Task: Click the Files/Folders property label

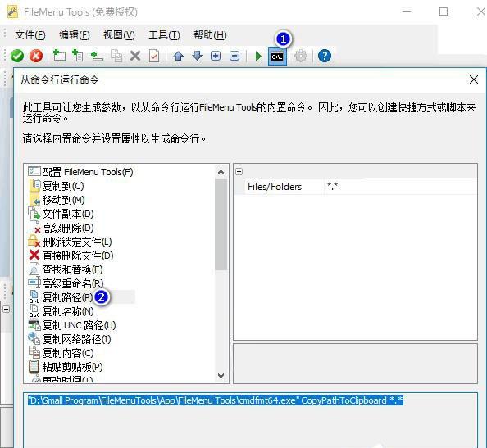Action: [275, 187]
